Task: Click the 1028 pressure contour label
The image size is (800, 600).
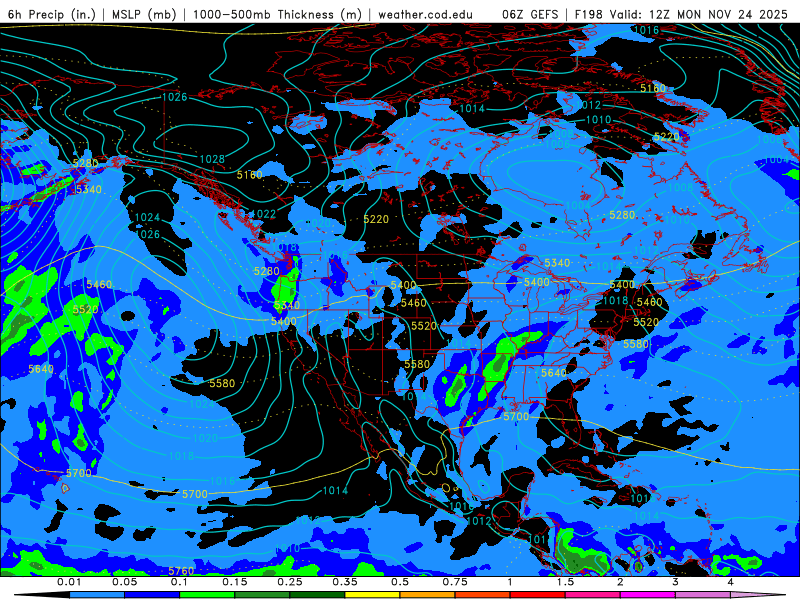Action: (212, 159)
